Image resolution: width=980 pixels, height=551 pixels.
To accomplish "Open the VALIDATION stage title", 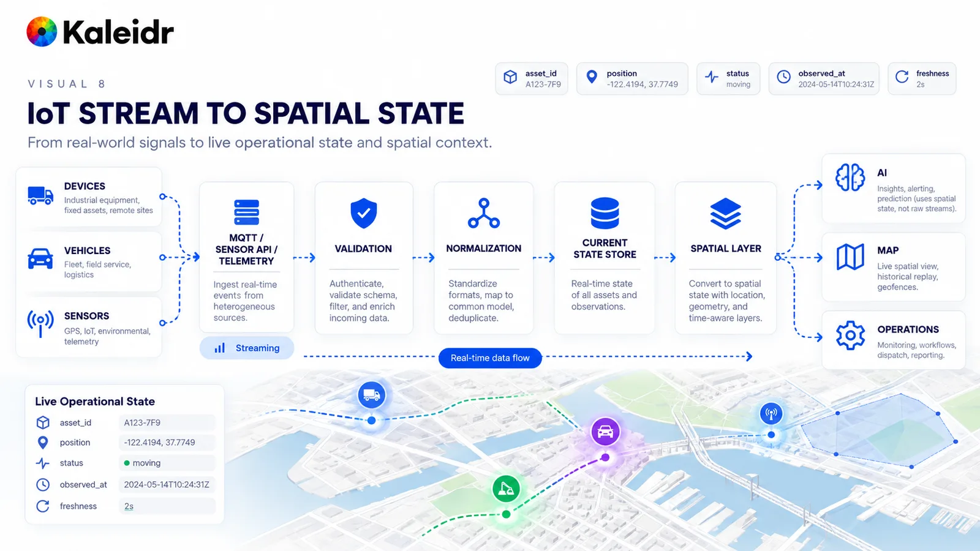I will pyautogui.click(x=363, y=249).
